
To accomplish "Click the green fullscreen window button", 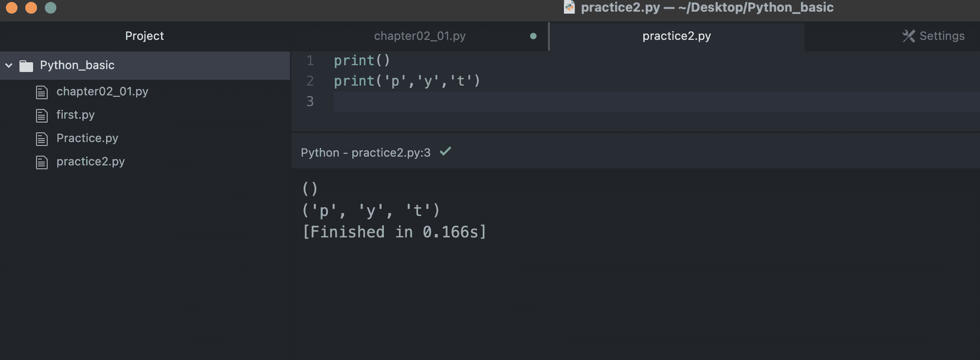I will click(x=51, y=8).
